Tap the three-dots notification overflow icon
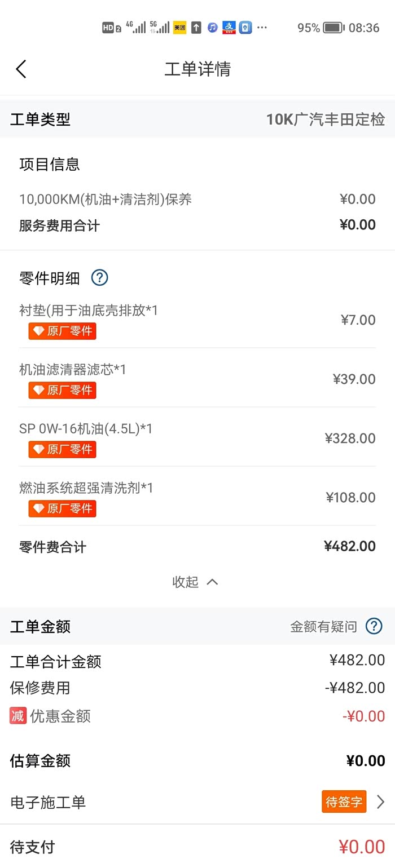 pyautogui.click(x=262, y=28)
